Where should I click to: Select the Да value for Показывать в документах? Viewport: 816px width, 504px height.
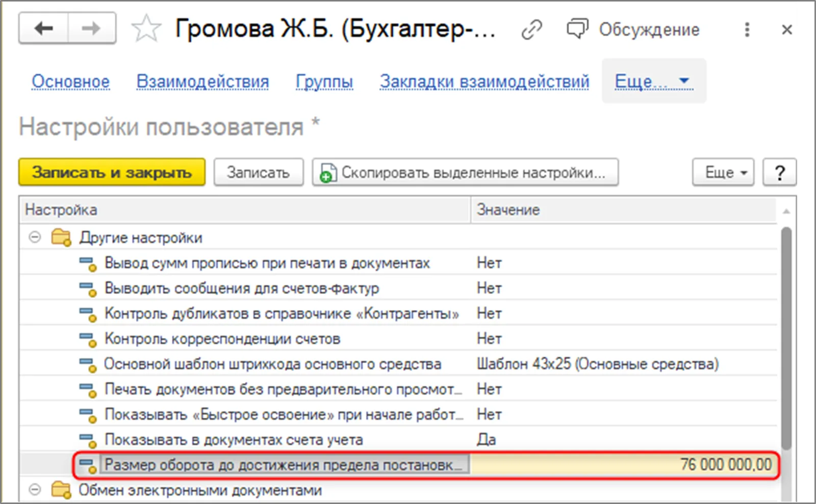pyautogui.click(x=486, y=439)
